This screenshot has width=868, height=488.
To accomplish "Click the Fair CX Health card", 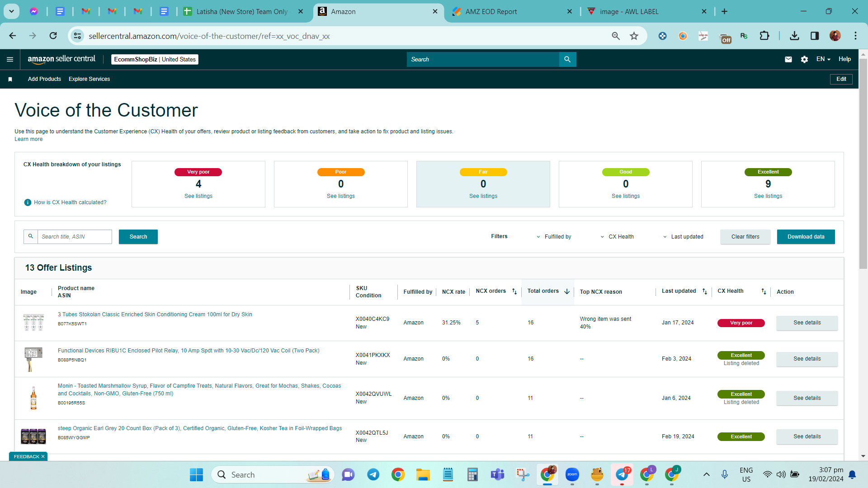I will pos(483,184).
